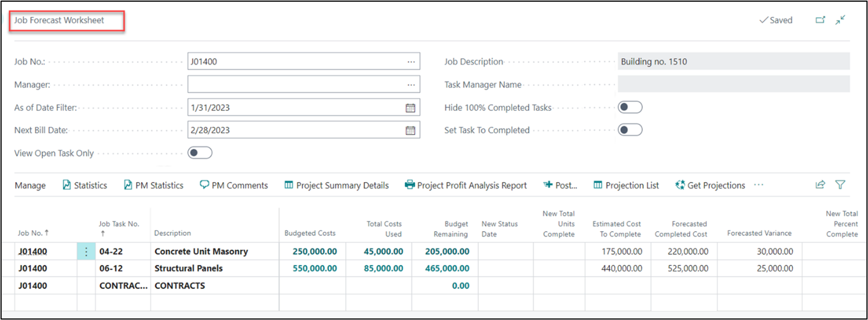Toggle Hide 100% Completed Tasks switch

pos(630,107)
